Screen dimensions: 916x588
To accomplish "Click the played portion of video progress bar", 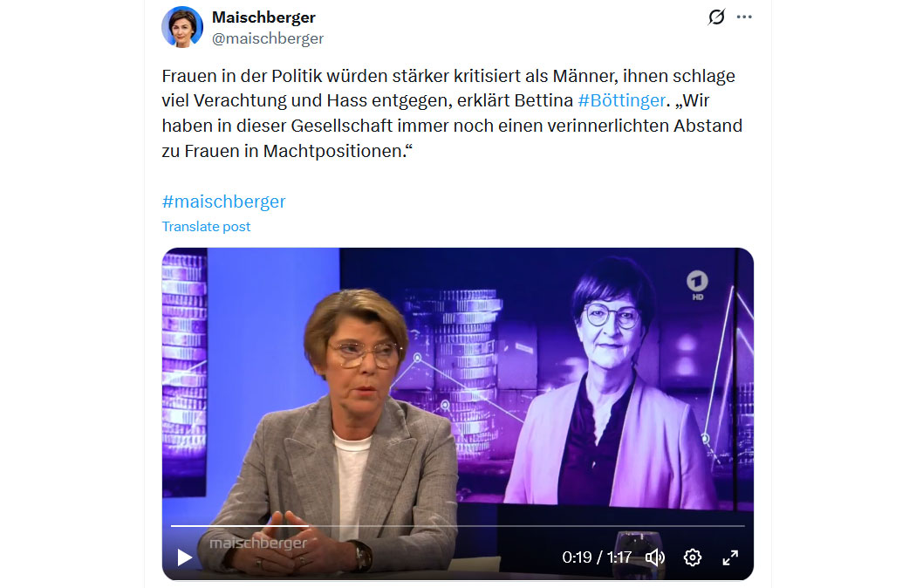I will pos(240,526).
